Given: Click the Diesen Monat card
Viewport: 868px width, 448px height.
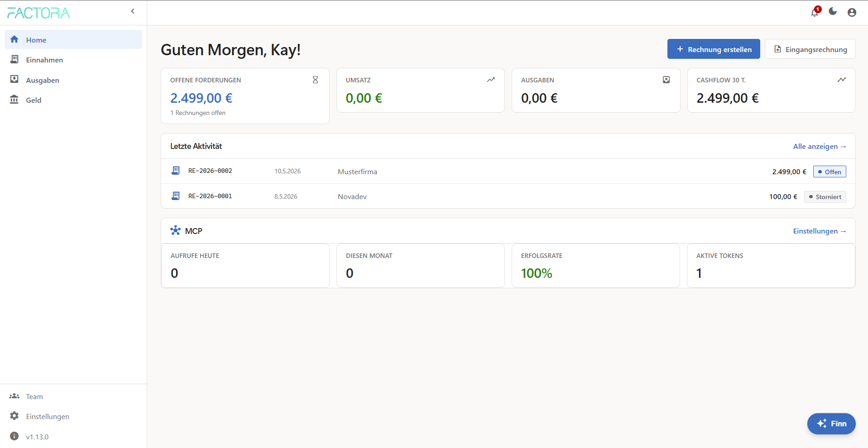Looking at the screenshot, I should point(420,266).
